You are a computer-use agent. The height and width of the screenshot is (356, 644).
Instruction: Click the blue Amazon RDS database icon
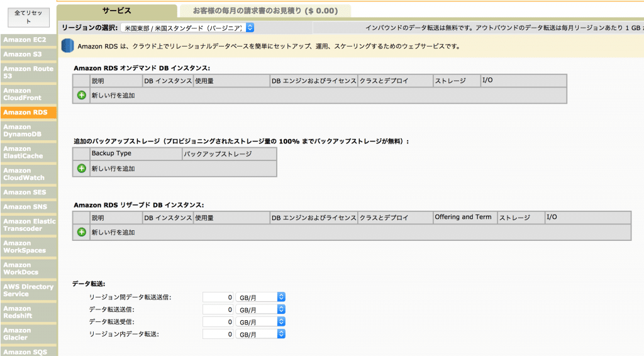pyautogui.click(x=67, y=45)
